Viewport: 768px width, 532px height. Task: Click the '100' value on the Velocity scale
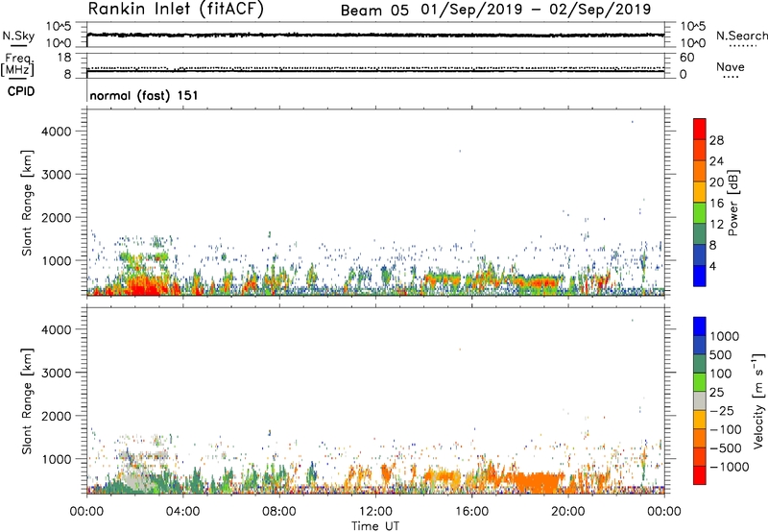[721, 374]
